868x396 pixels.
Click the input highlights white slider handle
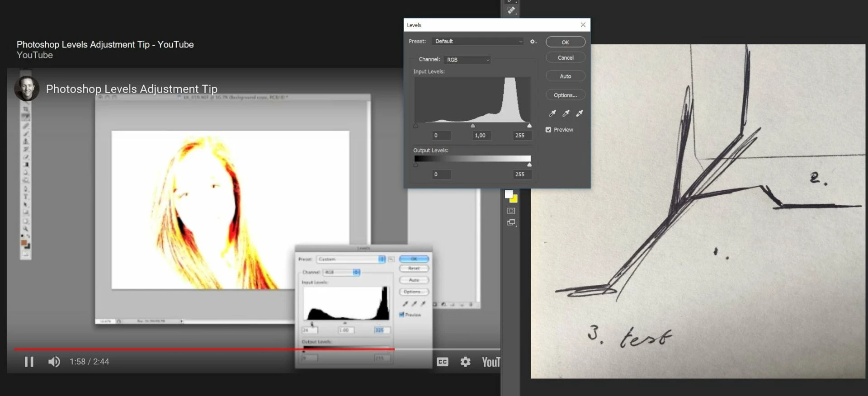(529, 126)
